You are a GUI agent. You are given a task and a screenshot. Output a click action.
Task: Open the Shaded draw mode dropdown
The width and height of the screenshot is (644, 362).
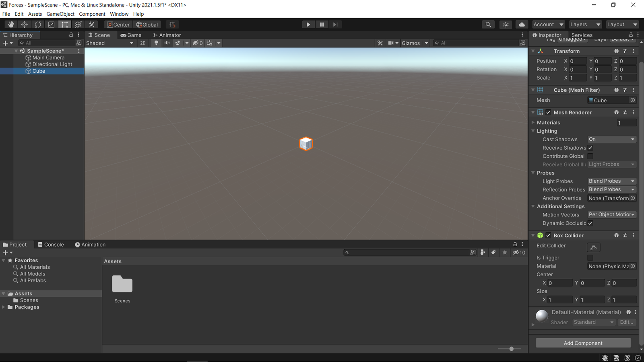[109, 43]
